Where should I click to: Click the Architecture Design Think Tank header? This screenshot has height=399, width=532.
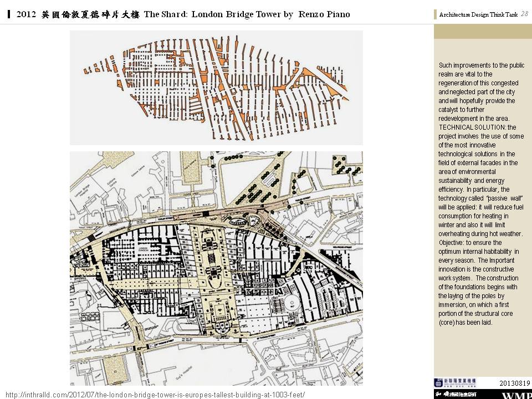(x=478, y=15)
